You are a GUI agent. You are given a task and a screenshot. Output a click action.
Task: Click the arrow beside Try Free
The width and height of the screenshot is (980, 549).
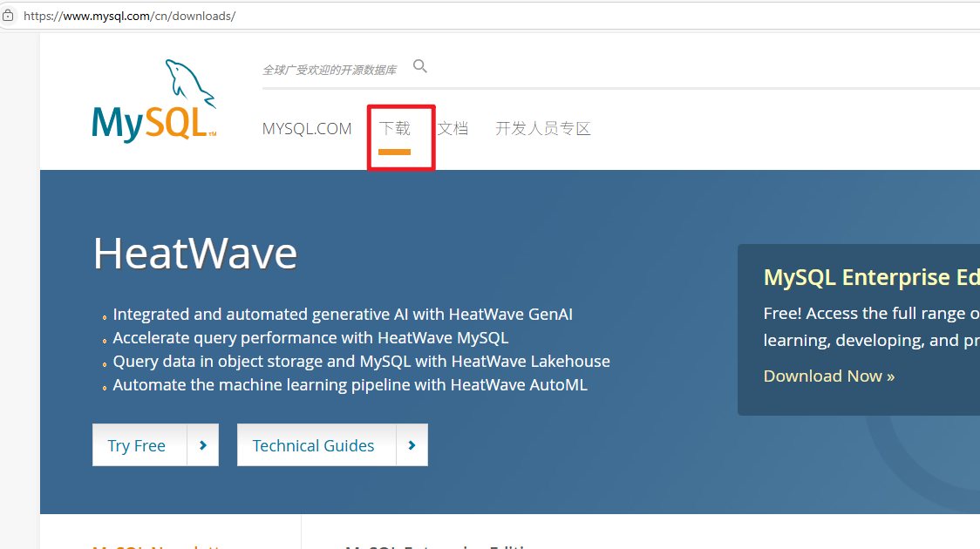[x=202, y=445]
